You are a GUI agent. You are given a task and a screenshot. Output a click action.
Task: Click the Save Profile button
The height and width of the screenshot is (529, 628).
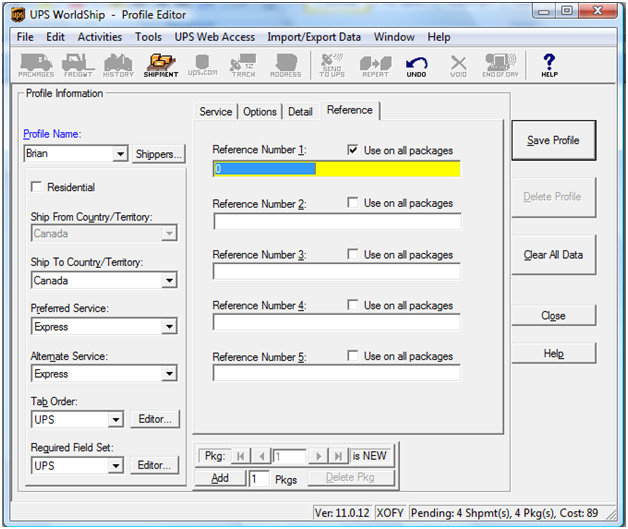click(x=554, y=140)
